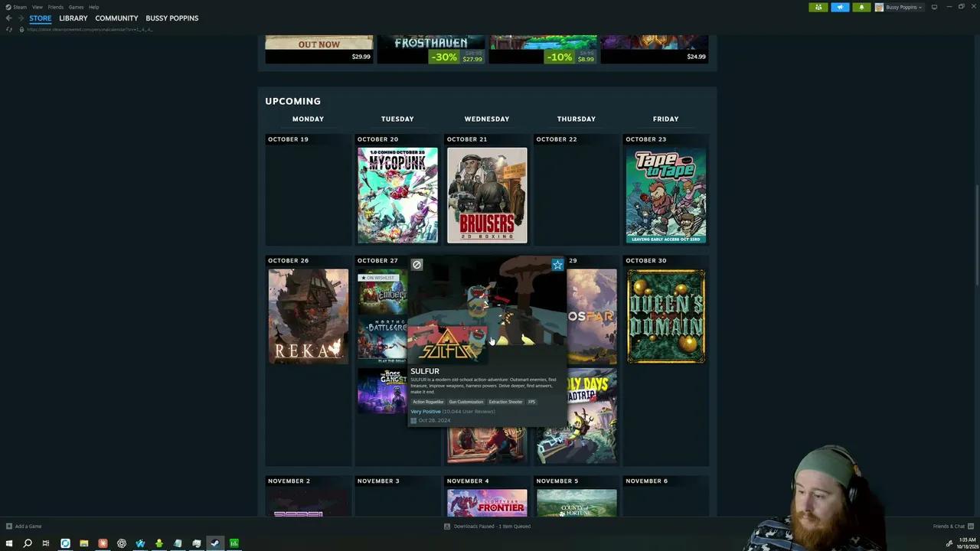Click the Very Positive reviews text
Image resolution: width=980 pixels, height=551 pixels.
(426, 412)
